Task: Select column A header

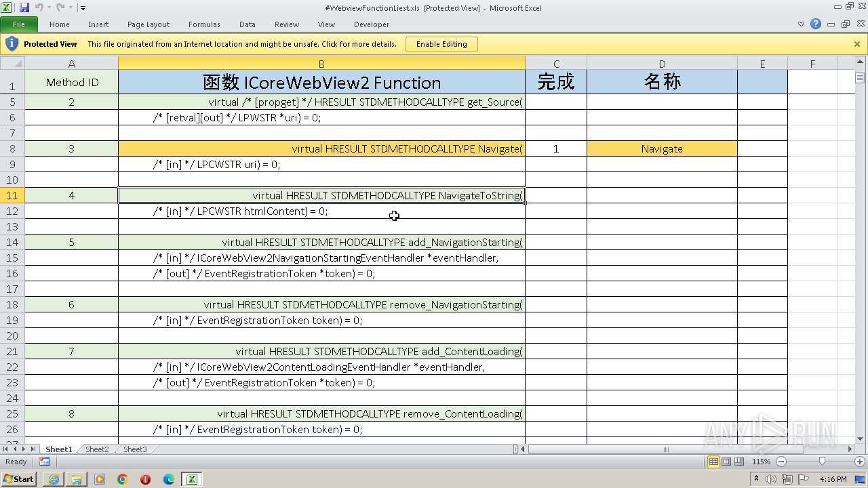Action: pyautogui.click(x=72, y=64)
